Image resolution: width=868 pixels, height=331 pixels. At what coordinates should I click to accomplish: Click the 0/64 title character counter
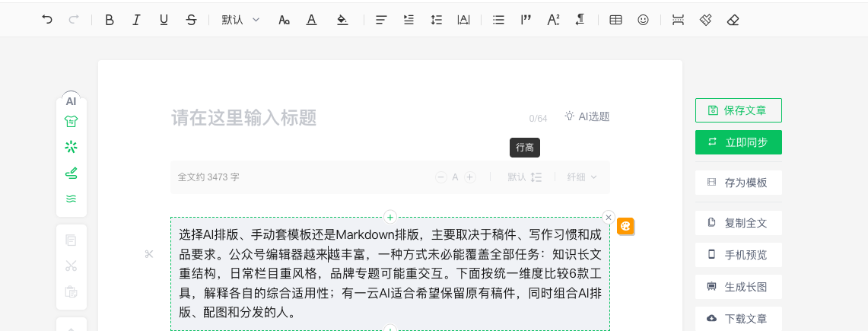click(538, 119)
